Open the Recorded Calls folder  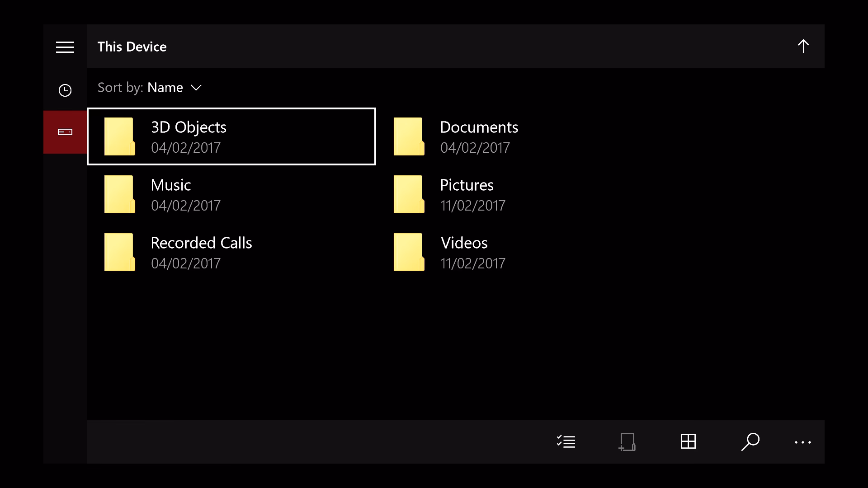(x=202, y=252)
